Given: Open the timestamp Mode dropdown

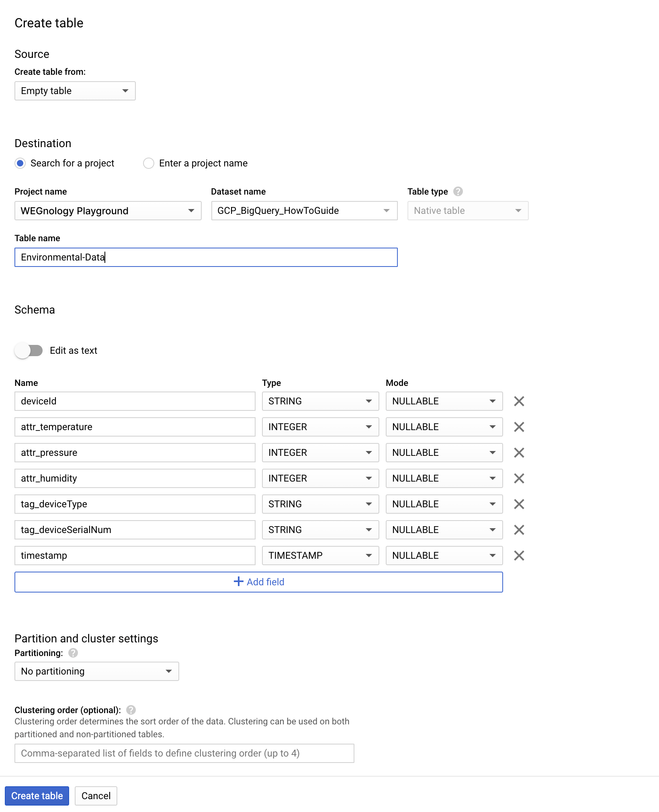Looking at the screenshot, I should tap(444, 556).
